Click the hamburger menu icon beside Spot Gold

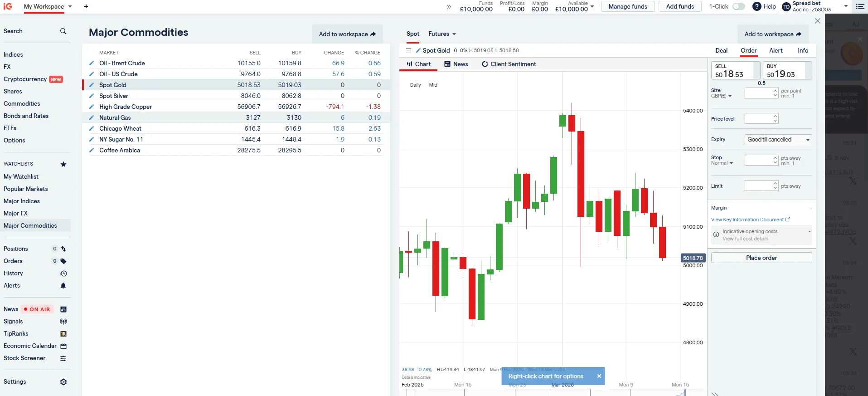[x=408, y=50]
